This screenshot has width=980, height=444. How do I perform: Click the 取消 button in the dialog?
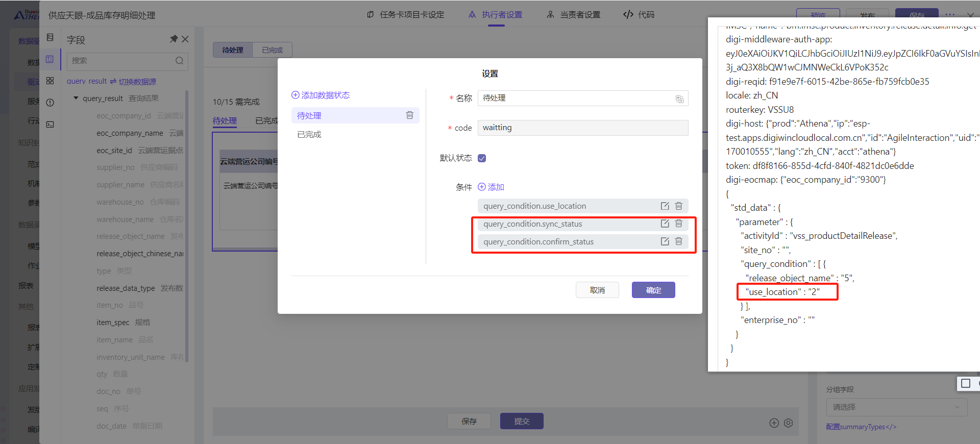pos(597,290)
